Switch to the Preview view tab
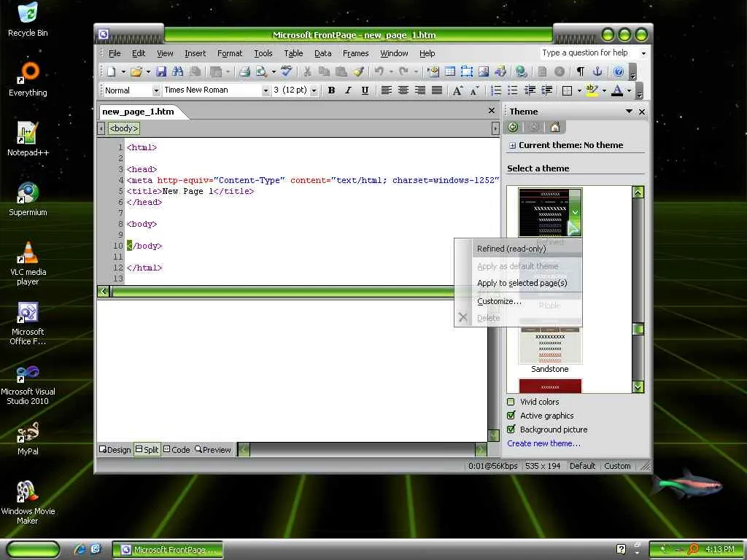 coord(213,449)
